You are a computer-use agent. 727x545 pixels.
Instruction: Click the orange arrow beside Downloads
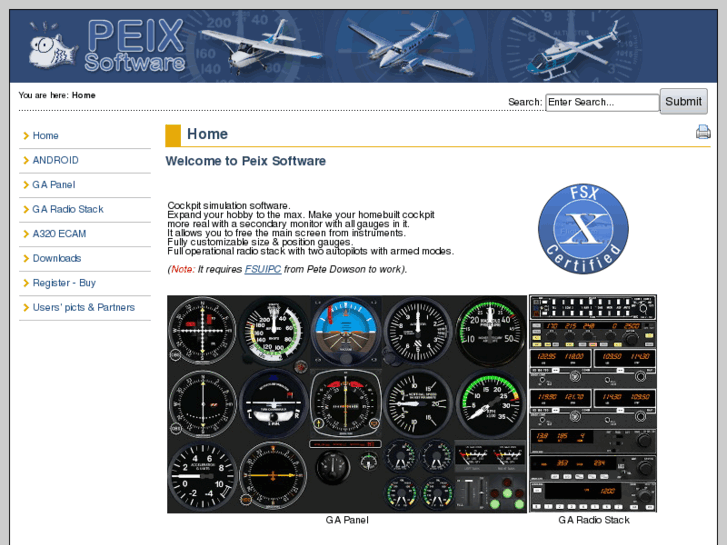26,259
